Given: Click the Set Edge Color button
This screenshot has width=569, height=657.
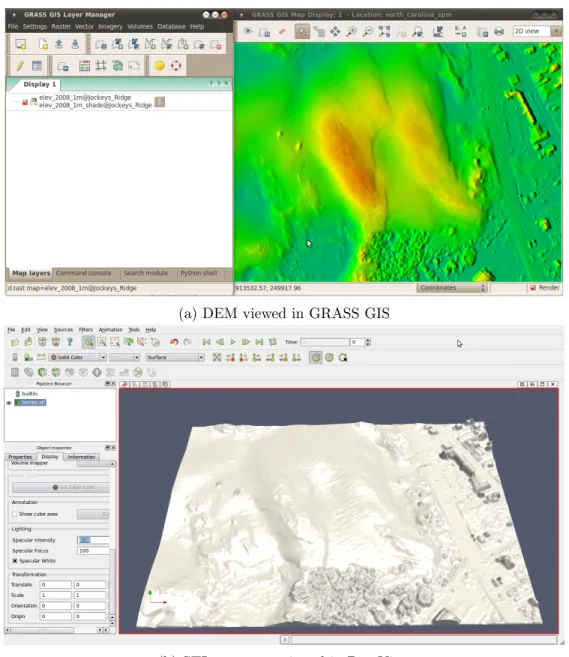Looking at the screenshot, I should coord(61,487).
